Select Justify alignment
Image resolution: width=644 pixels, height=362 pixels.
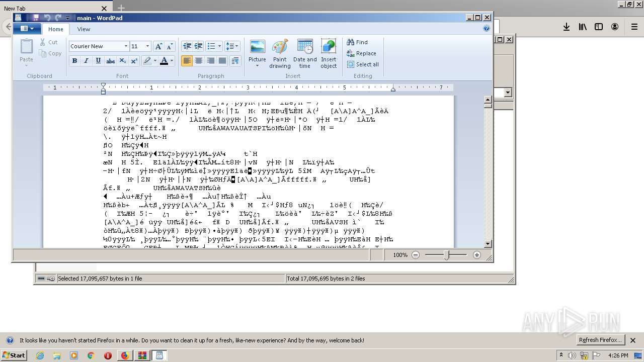[222, 61]
